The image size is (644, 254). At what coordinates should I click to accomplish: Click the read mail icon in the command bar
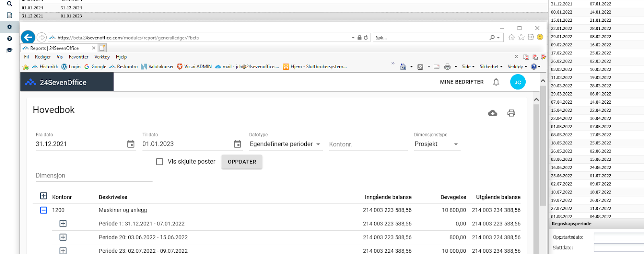[437, 67]
